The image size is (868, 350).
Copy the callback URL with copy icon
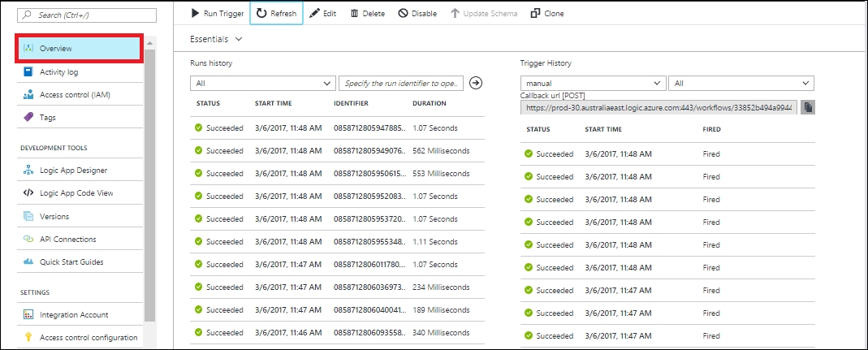pyautogui.click(x=808, y=107)
